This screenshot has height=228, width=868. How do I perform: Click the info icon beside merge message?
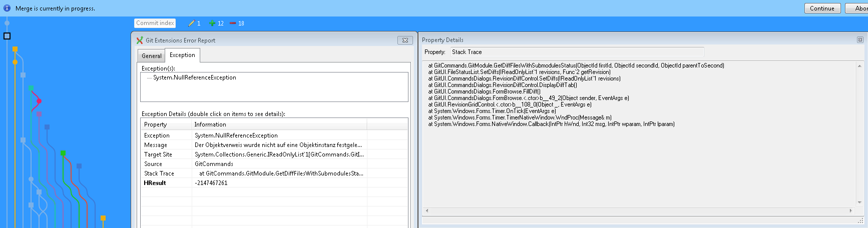7,8
